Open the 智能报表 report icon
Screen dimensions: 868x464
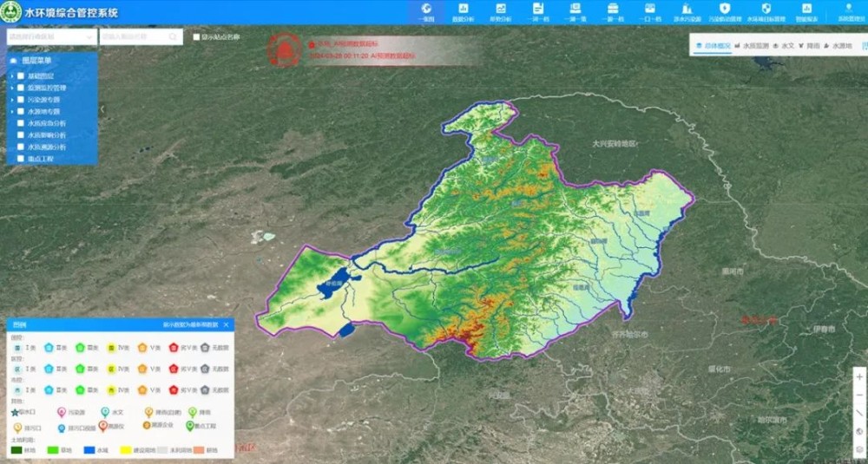click(x=806, y=9)
